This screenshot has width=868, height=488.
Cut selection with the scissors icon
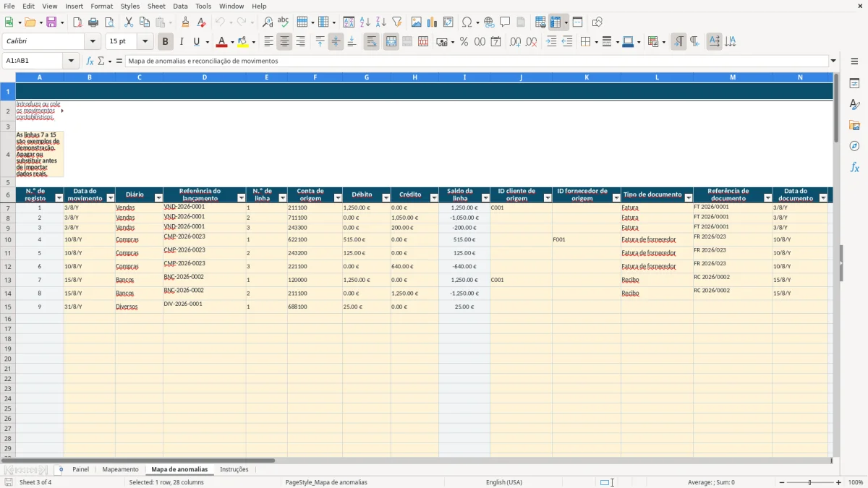pos(129,22)
